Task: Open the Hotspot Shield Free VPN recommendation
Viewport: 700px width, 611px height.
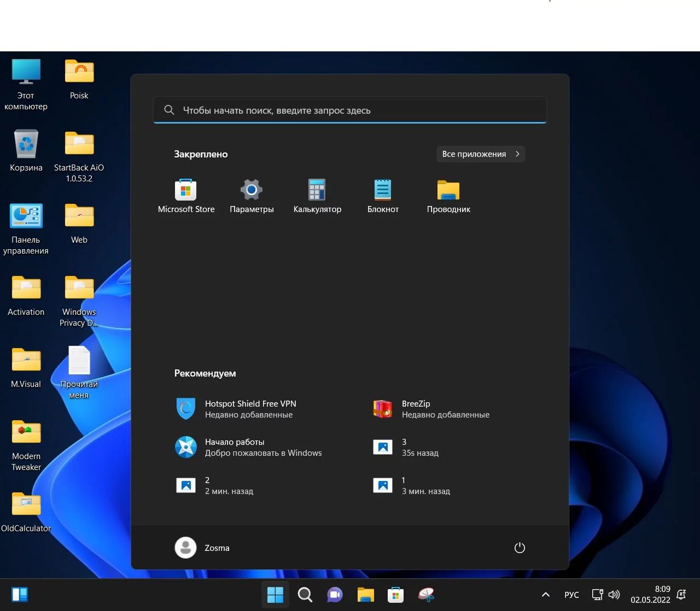Action: [x=250, y=409]
